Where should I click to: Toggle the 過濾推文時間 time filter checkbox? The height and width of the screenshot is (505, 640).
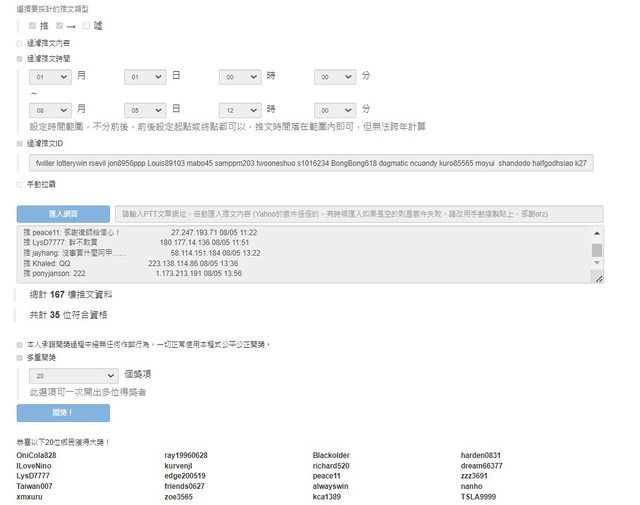20,59
